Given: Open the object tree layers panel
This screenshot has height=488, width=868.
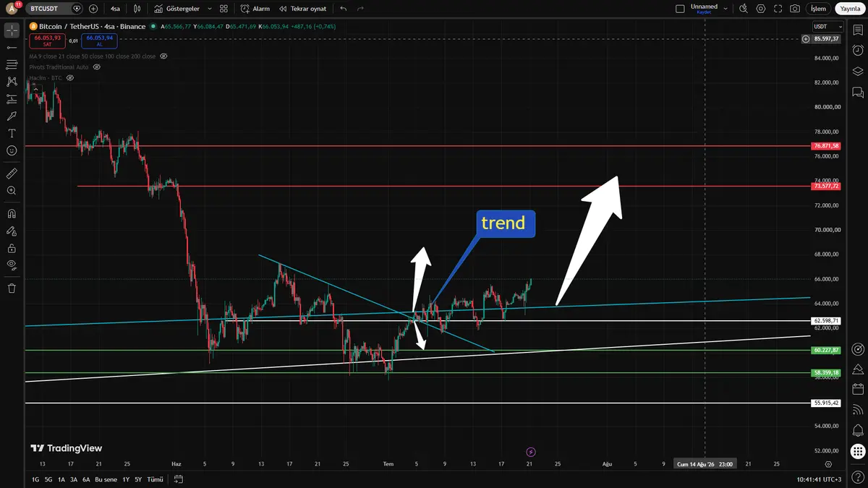Looking at the screenshot, I should pyautogui.click(x=858, y=71).
